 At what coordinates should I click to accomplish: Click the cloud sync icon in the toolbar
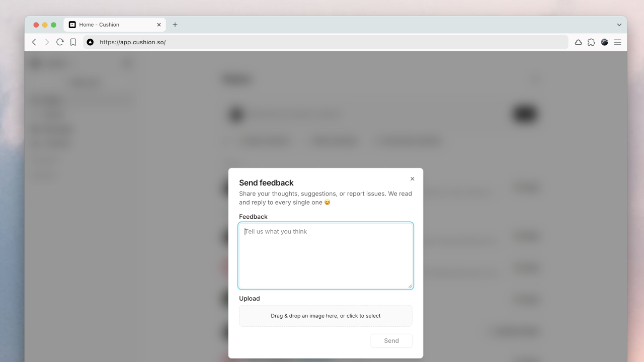pos(578,42)
